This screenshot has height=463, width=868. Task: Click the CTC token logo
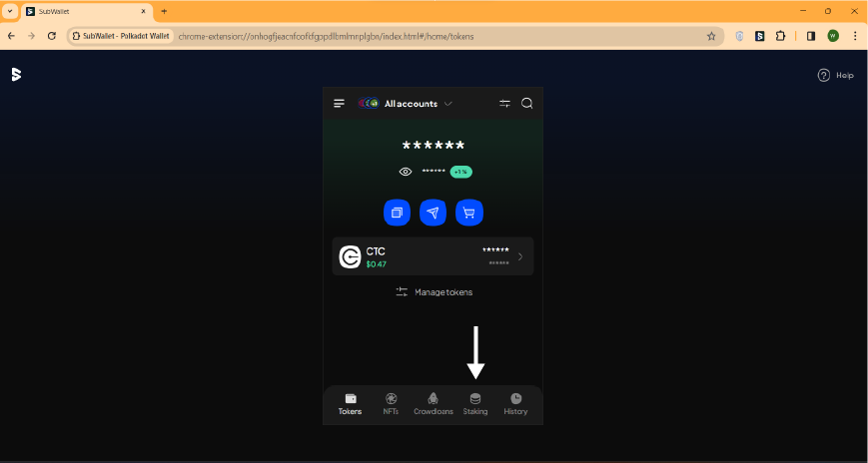[350, 257]
